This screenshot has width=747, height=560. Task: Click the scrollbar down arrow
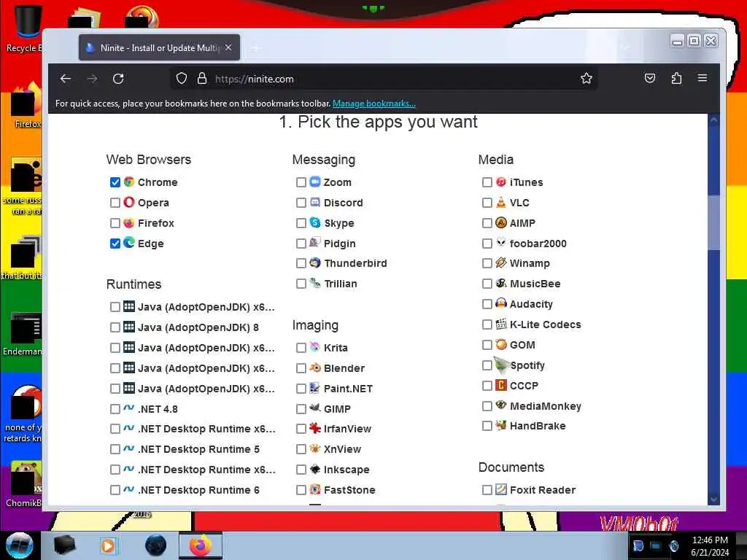713,499
